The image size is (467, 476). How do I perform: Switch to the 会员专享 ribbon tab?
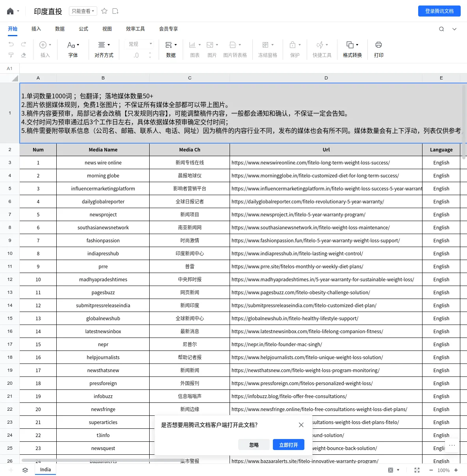point(169,29)
